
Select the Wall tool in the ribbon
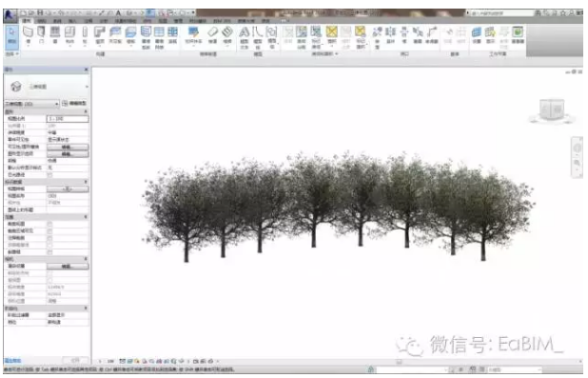pyautogui.click(x=29, y=35)
